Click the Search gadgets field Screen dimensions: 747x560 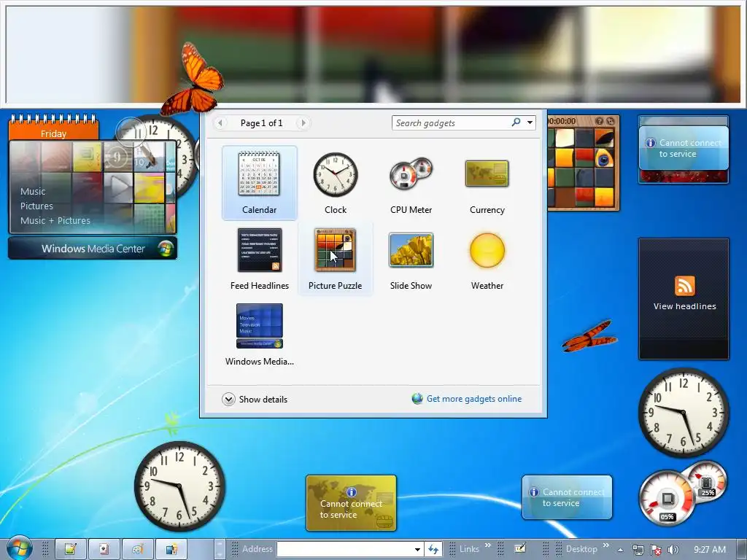click(x=451, y=122)
